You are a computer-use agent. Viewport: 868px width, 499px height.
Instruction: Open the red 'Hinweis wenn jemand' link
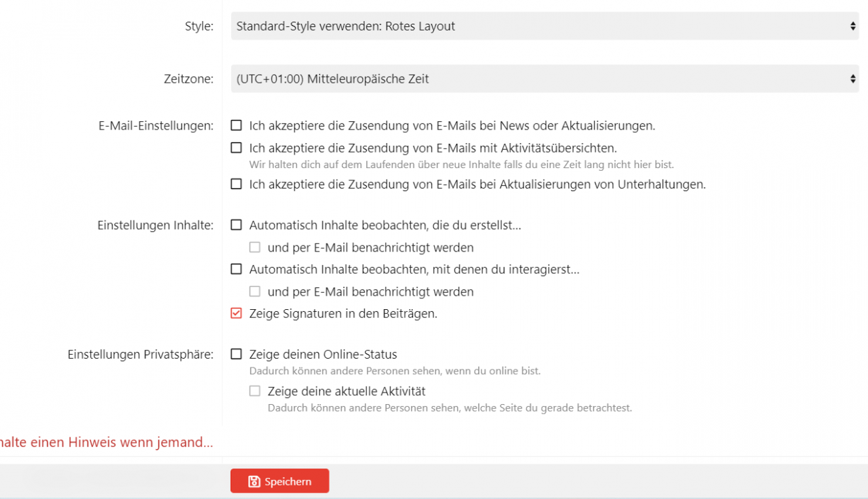pos(106,442)
